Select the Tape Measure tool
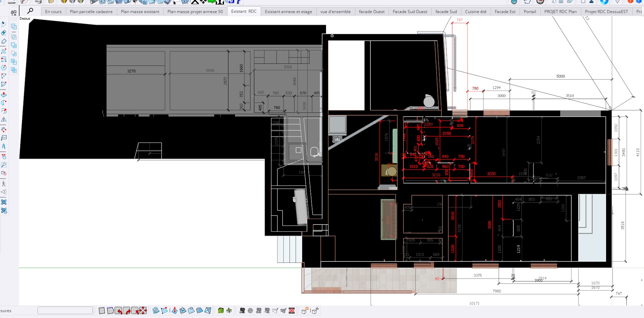Viewport: 644px width, 318px height. pyautogui.click(x=4, y=130)
